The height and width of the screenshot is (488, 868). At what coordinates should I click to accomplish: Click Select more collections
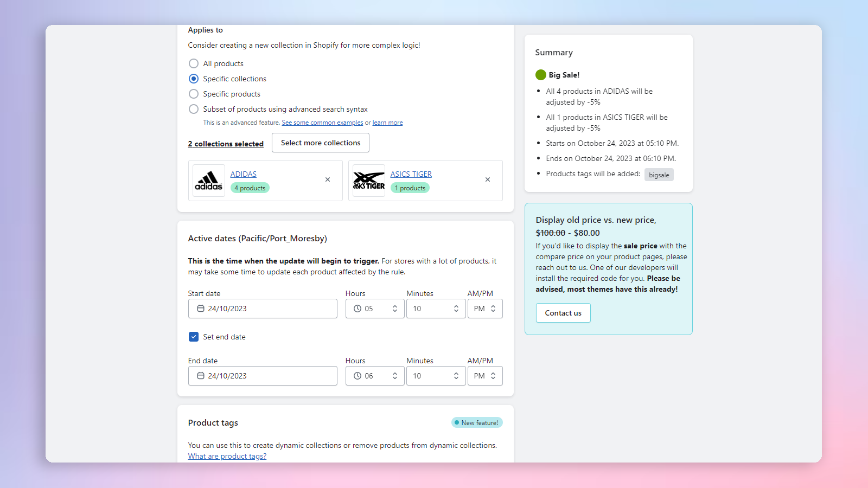(320, 143)
